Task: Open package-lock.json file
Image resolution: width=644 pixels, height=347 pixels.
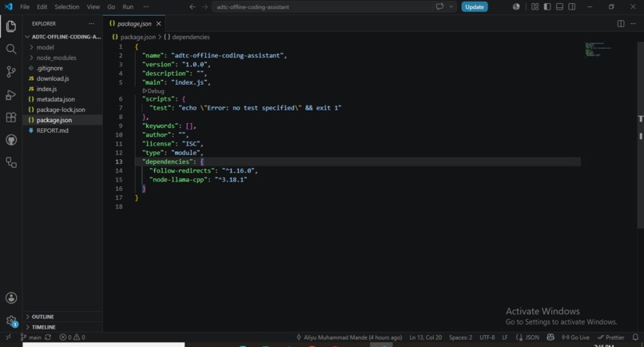Action: tap(62, 110)
